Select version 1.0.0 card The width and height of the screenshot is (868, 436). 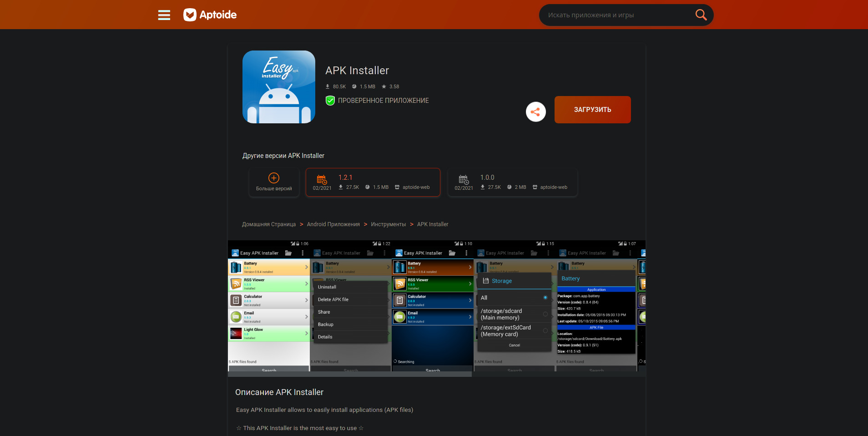point(513,183)
